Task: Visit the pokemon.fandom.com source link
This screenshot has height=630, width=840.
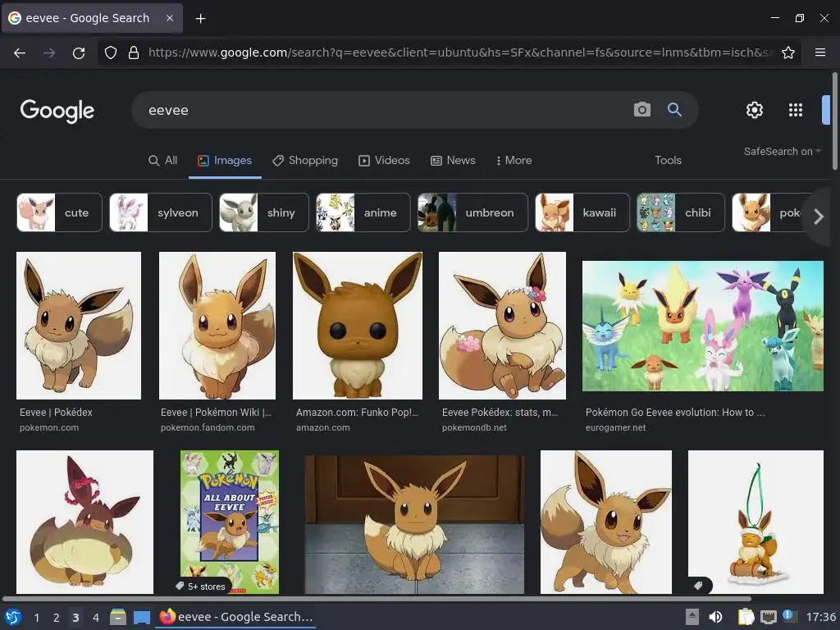Action: pos(208,427)
